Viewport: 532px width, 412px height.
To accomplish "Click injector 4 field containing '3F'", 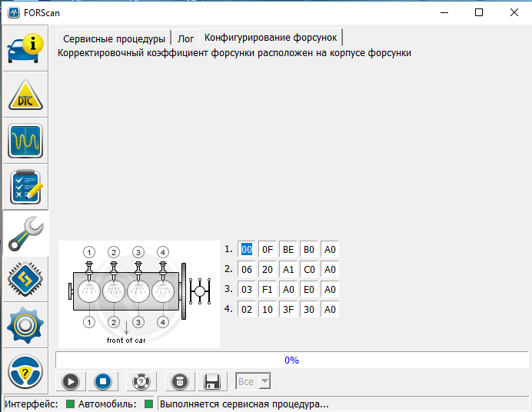I will [x=288, y=309].
